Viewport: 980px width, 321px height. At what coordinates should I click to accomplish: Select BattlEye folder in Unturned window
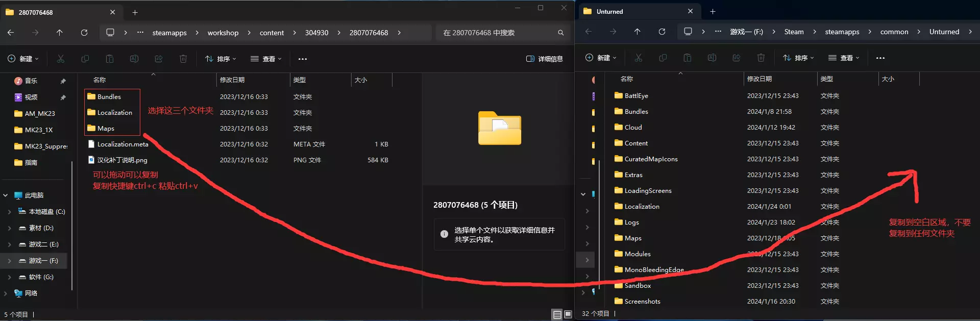click(x=631, y=96)
